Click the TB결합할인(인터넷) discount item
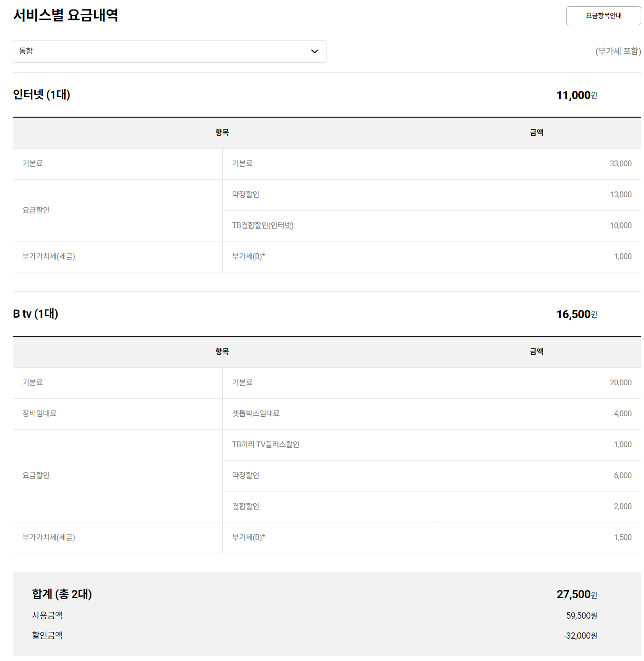The image size is (644, 661). coord(263,226)
